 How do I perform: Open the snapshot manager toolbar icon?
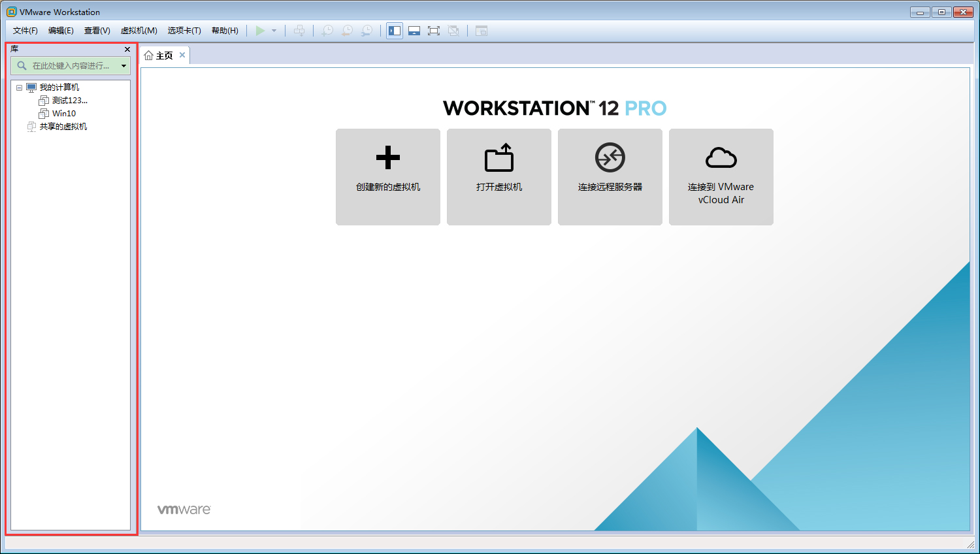point(367,31)
